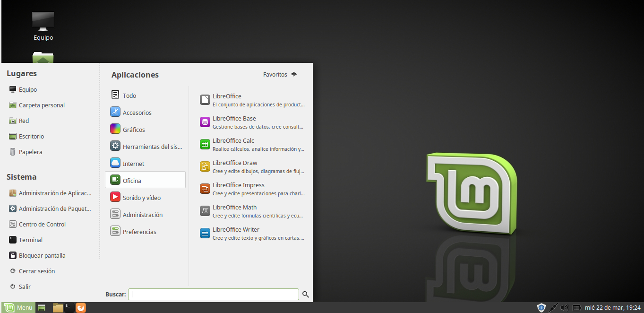Click the main LibreOffice suite icon
Screen dimensions: 644x313
(x=205, y=100)
